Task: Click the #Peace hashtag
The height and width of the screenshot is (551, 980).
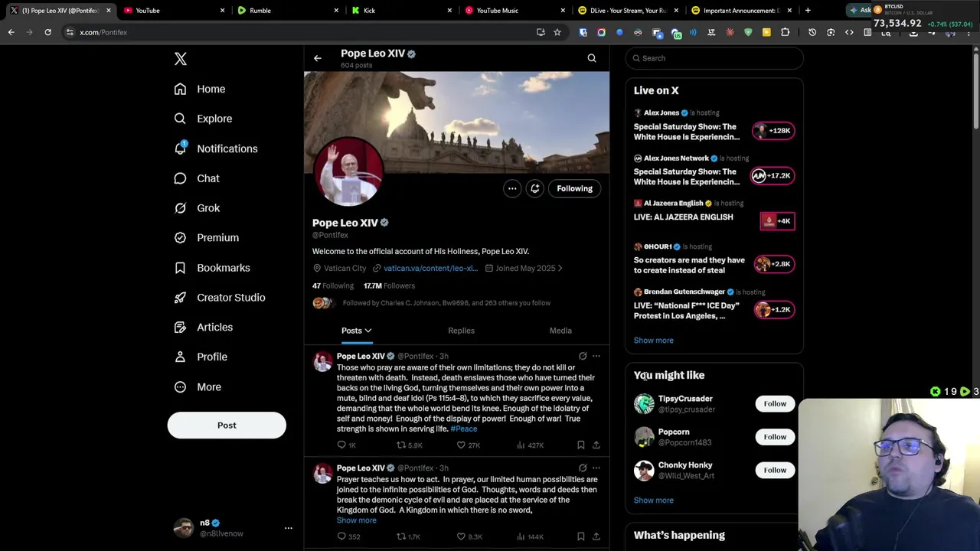Action: 464,429
